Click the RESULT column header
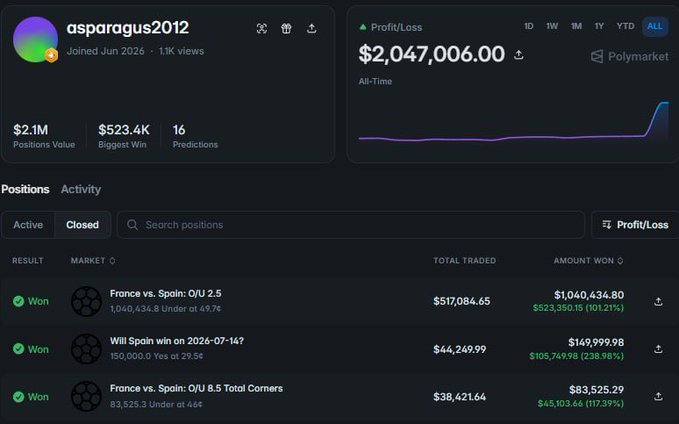Image resolution: width=679 pixels, height=424 pixels. point(28,260)
